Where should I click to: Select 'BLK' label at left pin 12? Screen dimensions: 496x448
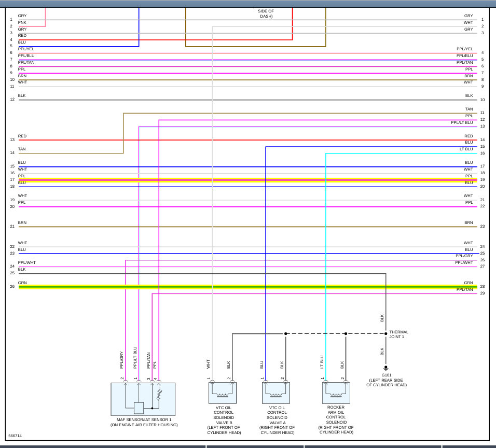point(22,95)
